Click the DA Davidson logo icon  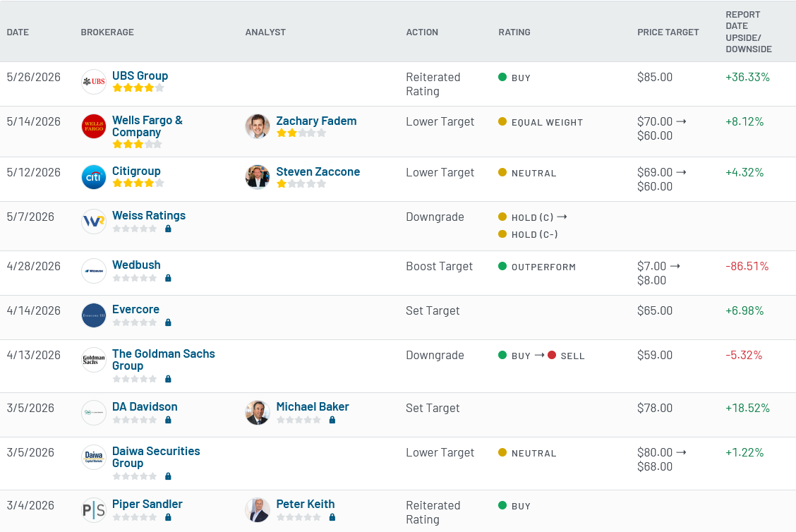(94, 413)
